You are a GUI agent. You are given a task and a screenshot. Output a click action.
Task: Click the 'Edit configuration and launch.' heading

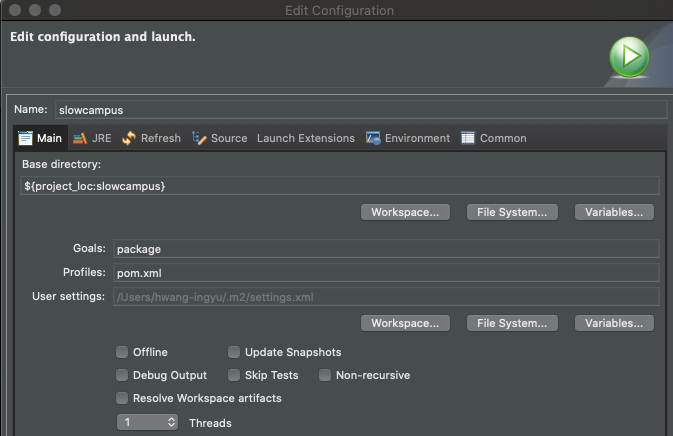(x=103, y=37)
